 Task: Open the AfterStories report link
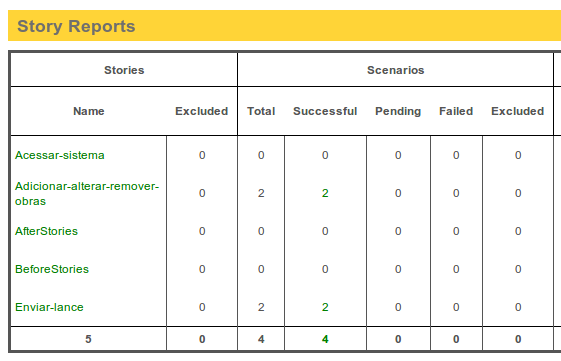click(47, 231)
